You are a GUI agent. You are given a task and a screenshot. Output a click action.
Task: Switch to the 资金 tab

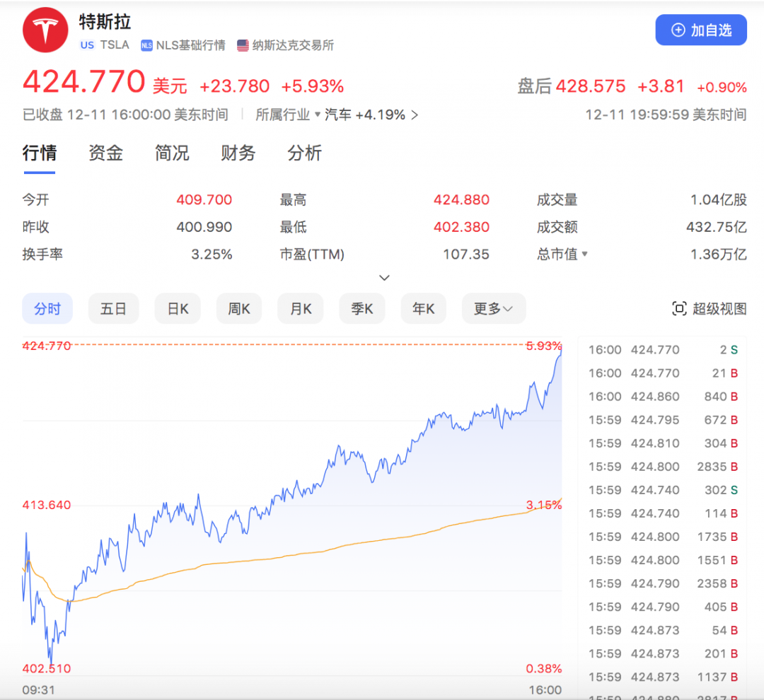(105, 153)
